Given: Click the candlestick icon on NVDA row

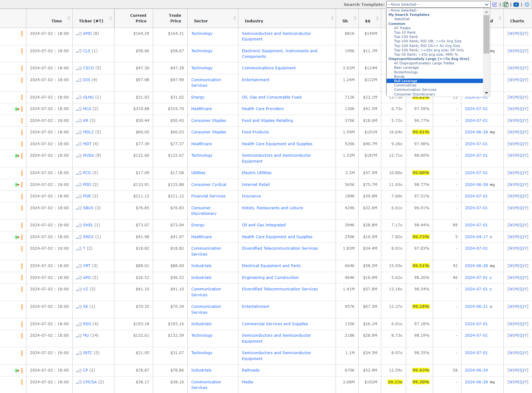Looking at the screenshot, I should coord(17,155).
